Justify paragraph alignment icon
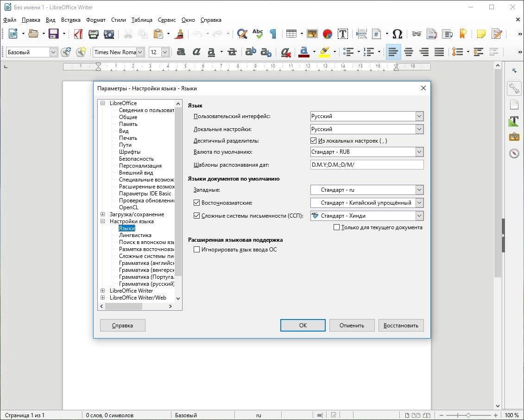 coord(439,52)
